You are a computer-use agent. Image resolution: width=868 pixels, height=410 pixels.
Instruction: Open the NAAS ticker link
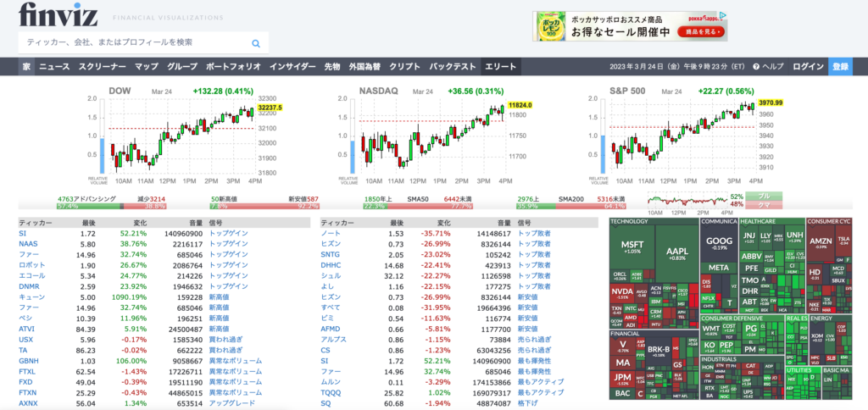[28, 244]
